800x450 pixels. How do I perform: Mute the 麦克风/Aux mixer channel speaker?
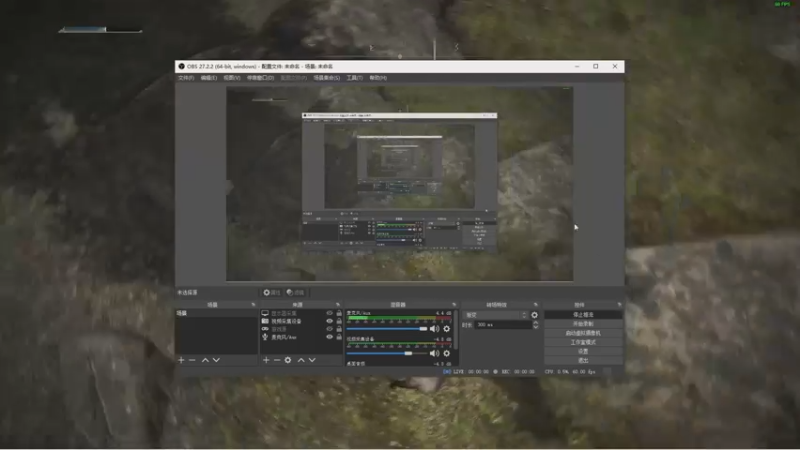(434, 329)
